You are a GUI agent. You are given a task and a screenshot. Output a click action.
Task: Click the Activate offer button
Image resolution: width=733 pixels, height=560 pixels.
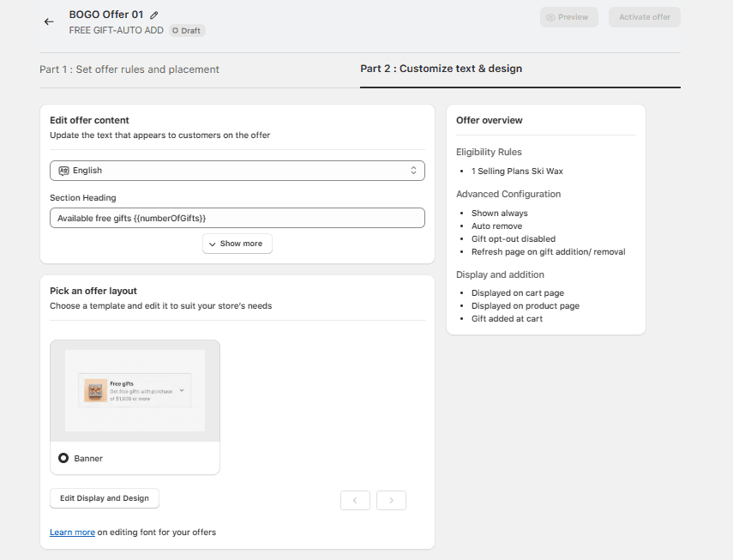(x=645, y=17)
